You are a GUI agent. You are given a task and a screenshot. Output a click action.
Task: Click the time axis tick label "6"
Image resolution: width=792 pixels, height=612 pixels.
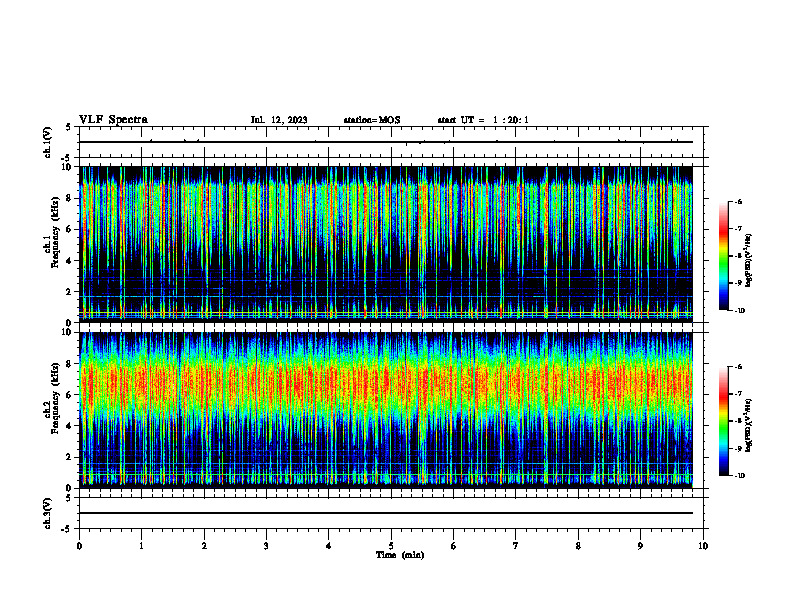(454, 546)
